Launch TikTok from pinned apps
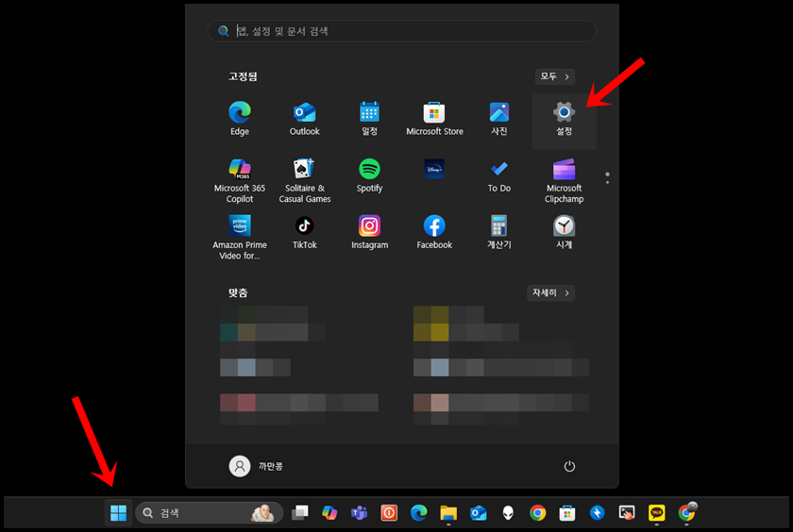This screenshot has width=793, height=532. pos(304,232)
